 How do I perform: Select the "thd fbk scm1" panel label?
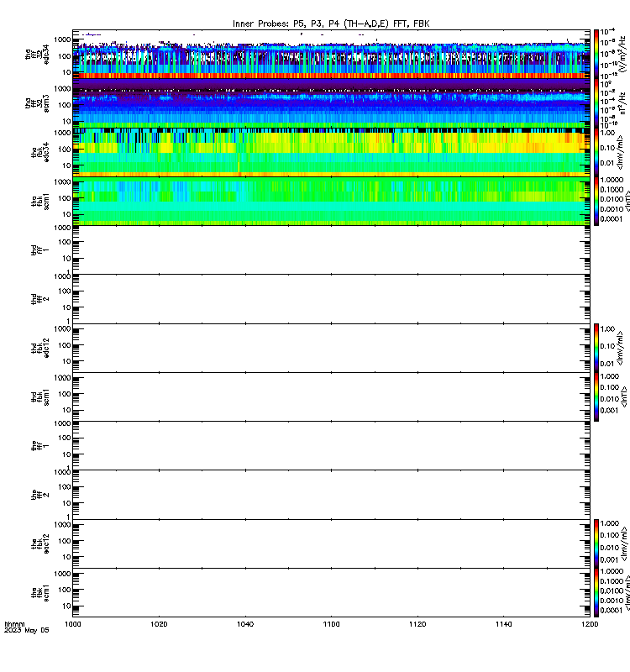pos(40,396)
